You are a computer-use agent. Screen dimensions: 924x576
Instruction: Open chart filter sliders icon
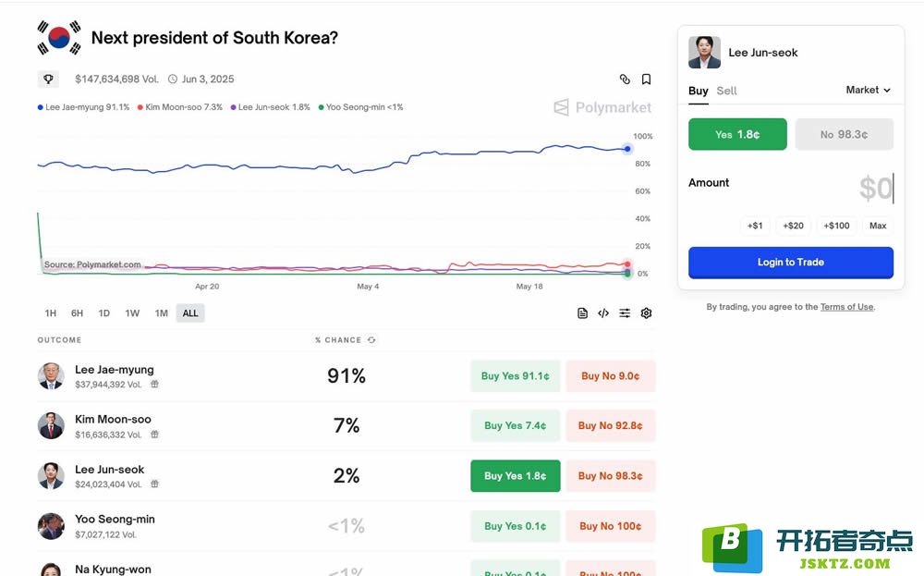[x=625, y=313]
